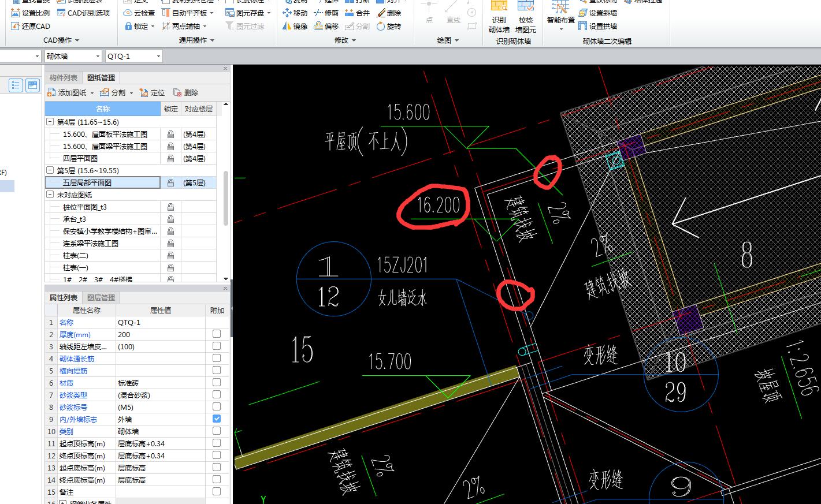Toggle lock for 桩位平面图_t3 drawing
Image resolution: width=821 pixels, height=504 pixels.
click(x=170, y=207)
